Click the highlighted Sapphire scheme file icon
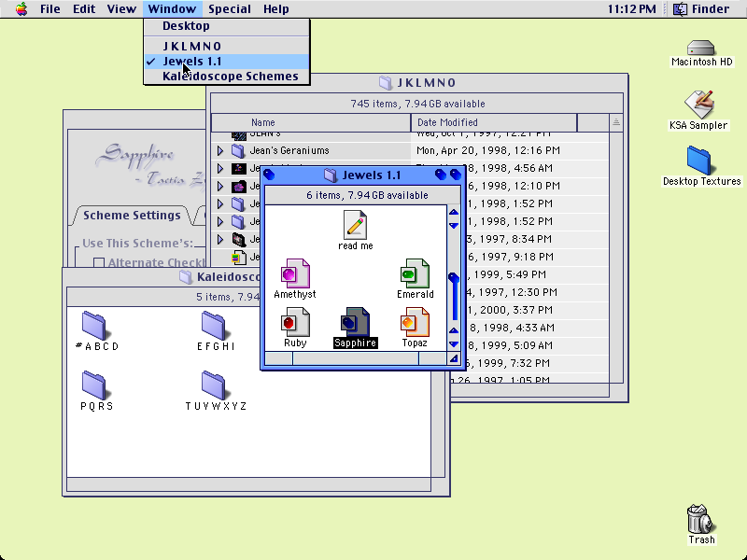Viewport: 747px width, 560px height. click(356, 322)
